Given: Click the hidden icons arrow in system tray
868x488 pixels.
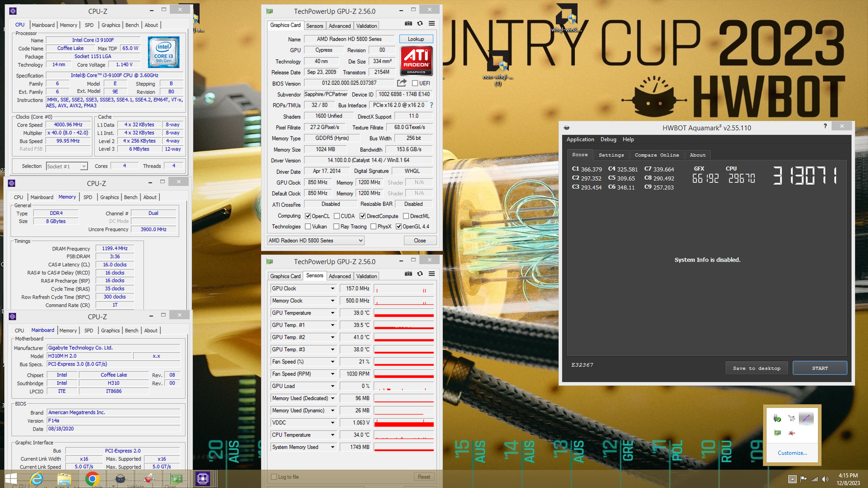Looking at the screenshot, I should (x=792, y=479).
